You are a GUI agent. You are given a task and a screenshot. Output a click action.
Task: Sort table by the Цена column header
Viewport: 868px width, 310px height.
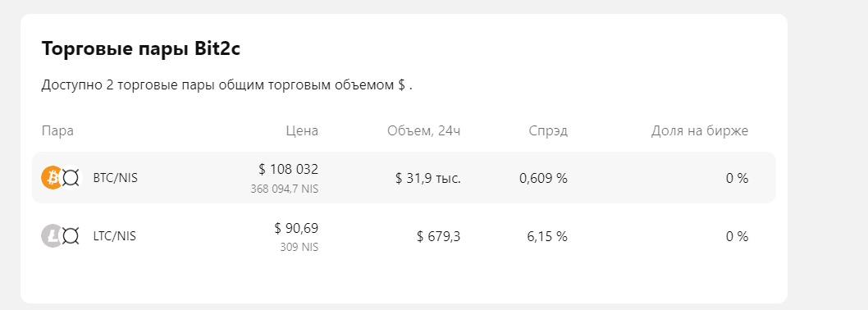point(302,131)
